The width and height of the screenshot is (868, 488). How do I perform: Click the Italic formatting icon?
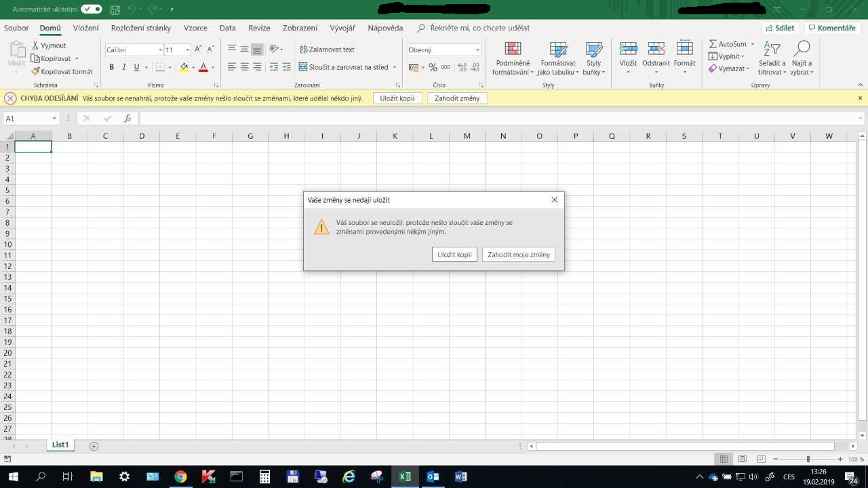tap(124, 67)
